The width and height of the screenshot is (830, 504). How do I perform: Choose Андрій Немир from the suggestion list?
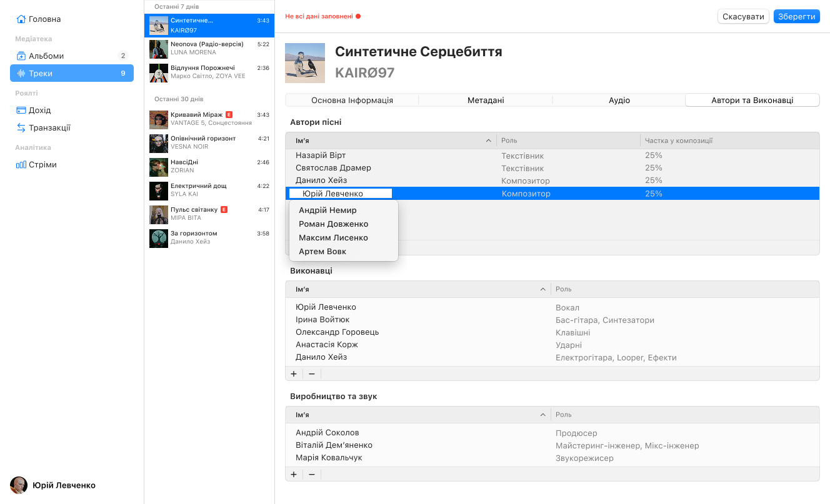click(x=327, y=210)
